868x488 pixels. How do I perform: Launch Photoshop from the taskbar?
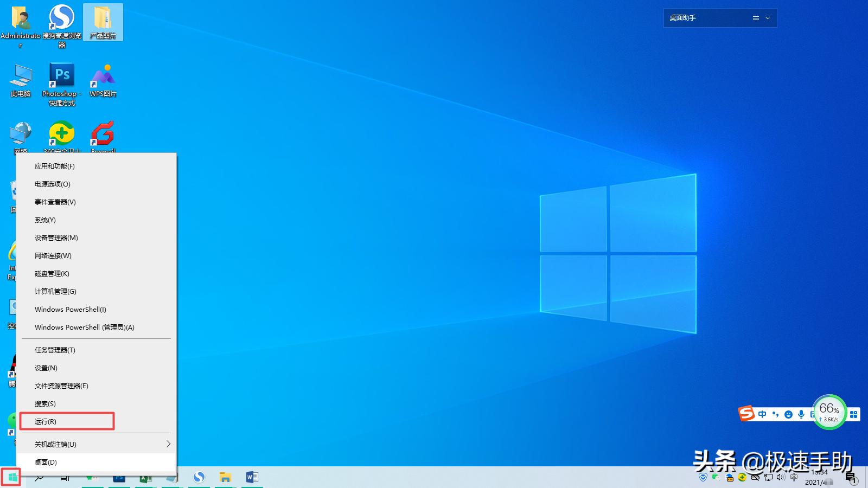tap(118, 477)
